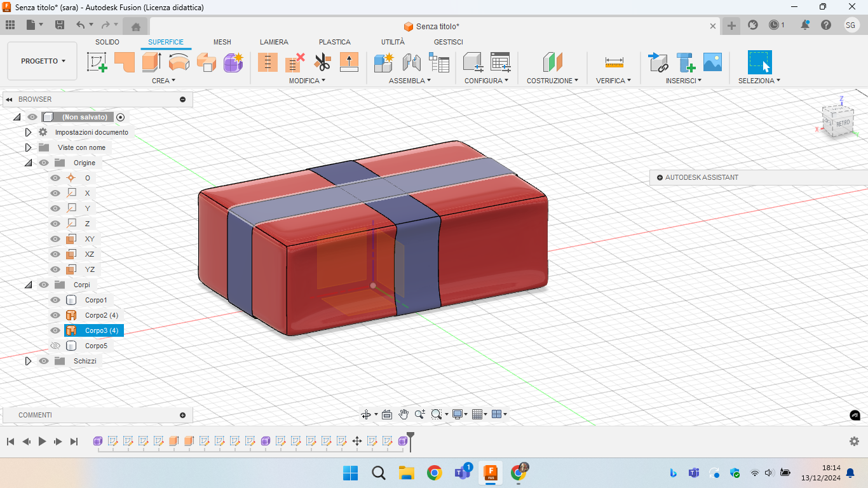Screen dimensions: 868x488
Task: Toggle visibility of Corpo3 (4)
Action: (x=55, y=330)
